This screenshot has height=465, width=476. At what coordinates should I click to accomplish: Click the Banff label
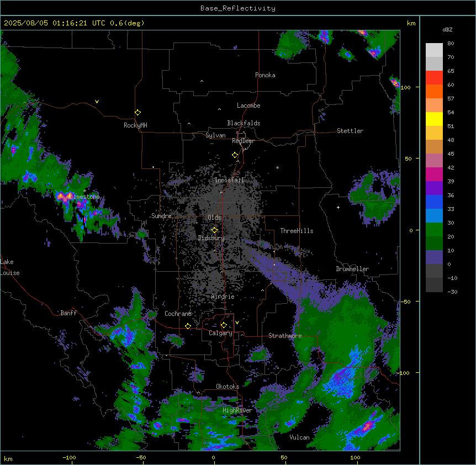point(68,313)
